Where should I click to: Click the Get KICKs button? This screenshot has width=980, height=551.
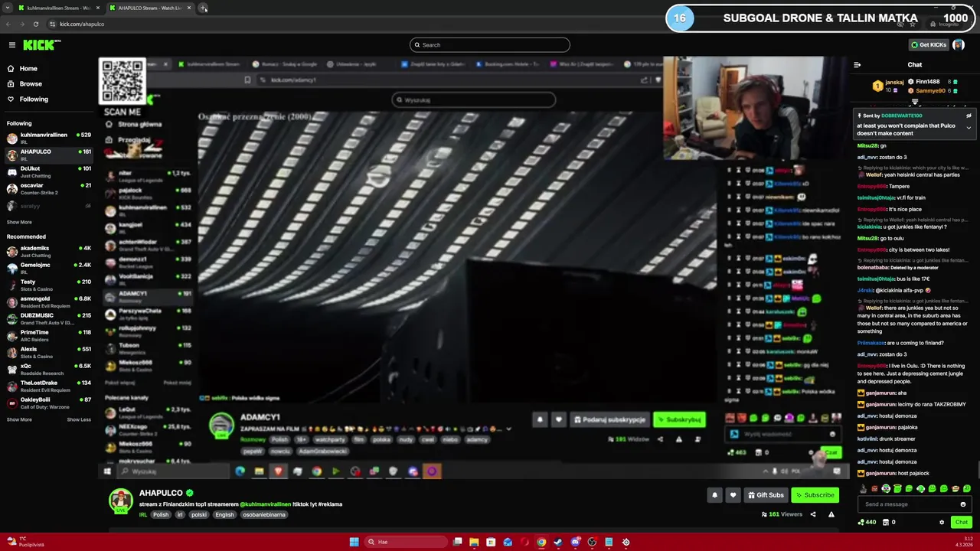click(929, 45)
